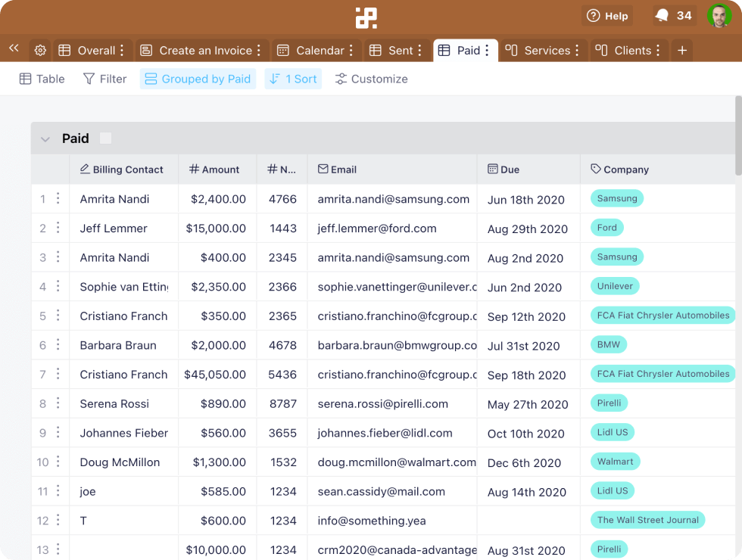742x560 pixels.
Task: Open Sent tab options dots
Action: click(419, 50)
